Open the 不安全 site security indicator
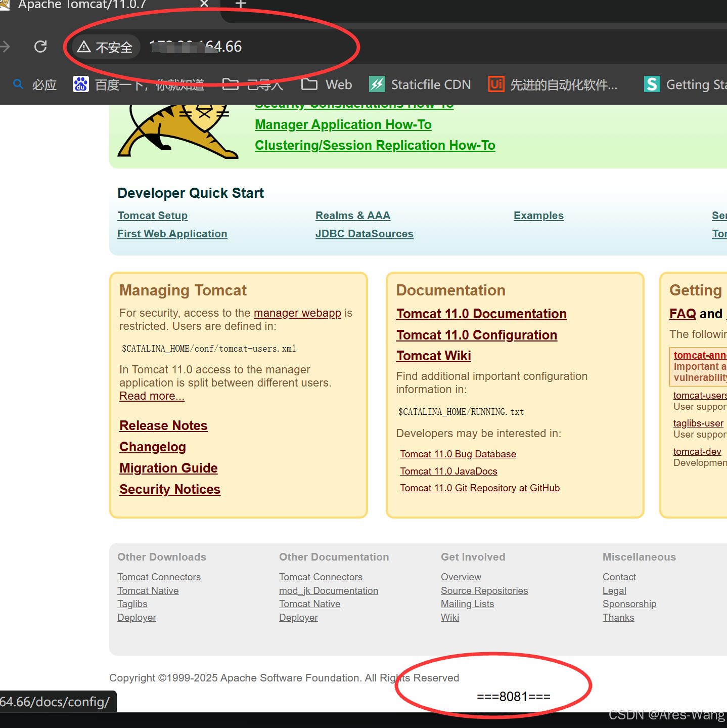This screenshot has height=728, width=727. coord(106,47)
